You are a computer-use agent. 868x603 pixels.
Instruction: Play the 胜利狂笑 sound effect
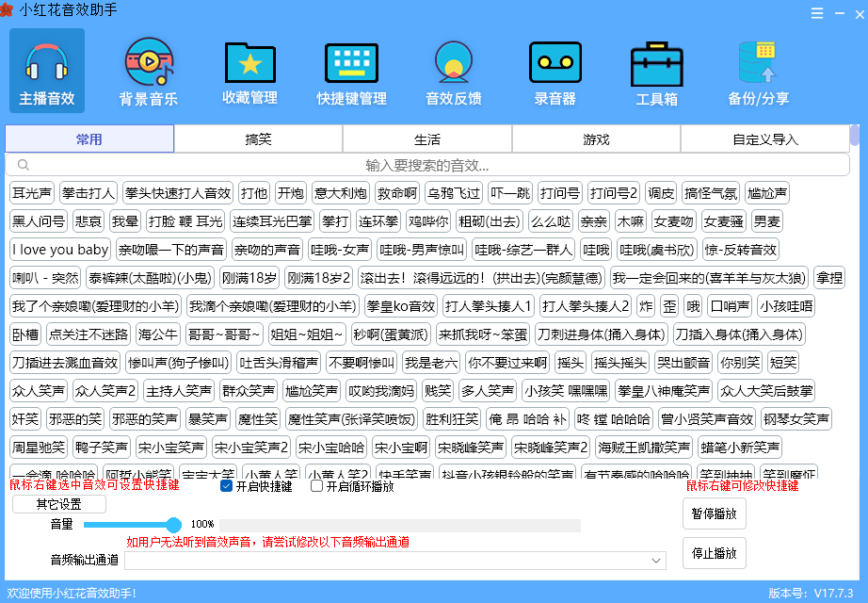[x=452, y=419]
